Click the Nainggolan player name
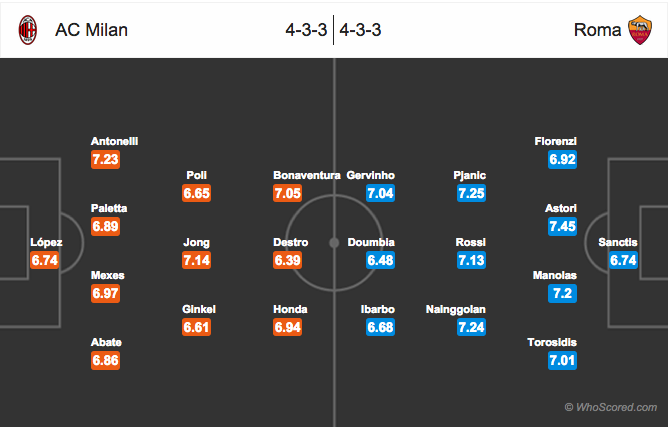Viewport: 668px width, 427px height. [x=455, y=309]
